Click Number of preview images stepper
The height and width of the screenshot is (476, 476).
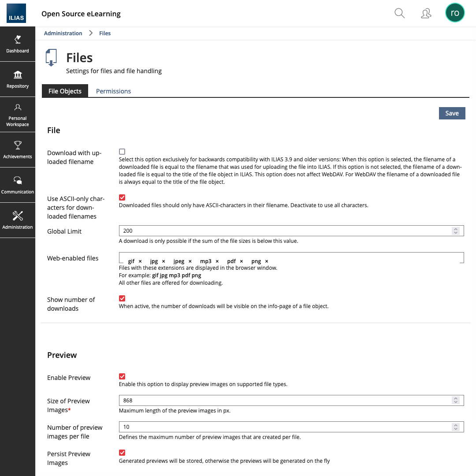[x=455, y=427]
